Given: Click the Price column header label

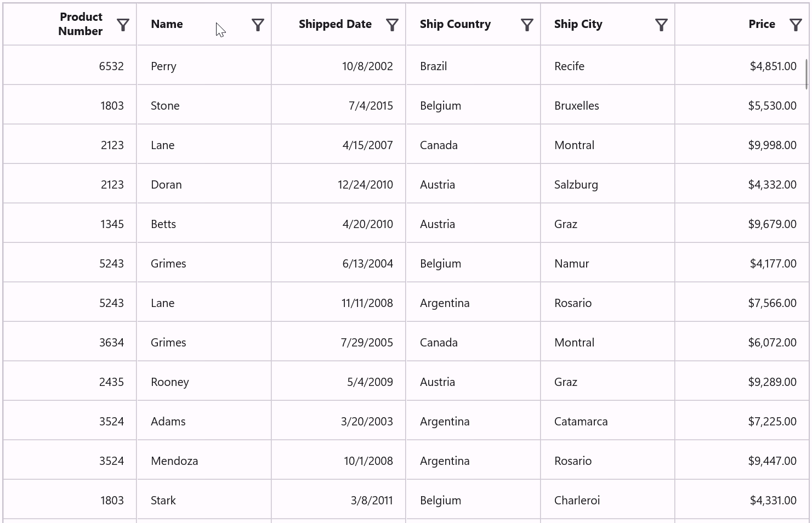Looking at the screenshot, I should (762, 24).
